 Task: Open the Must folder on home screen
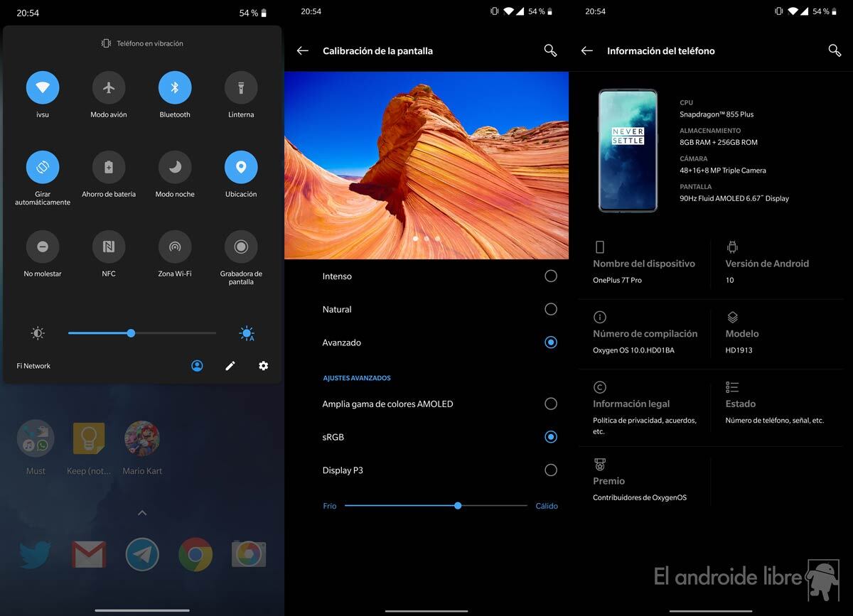pyautogui.click(x=36, y=438)
